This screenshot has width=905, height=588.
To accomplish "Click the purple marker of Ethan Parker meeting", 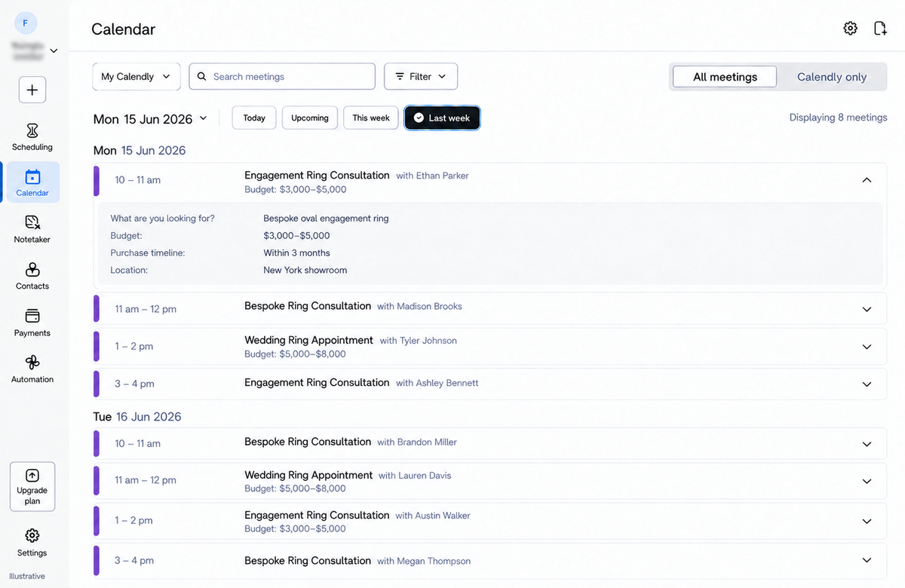I will pyautogui.click(x=97, y=180).
